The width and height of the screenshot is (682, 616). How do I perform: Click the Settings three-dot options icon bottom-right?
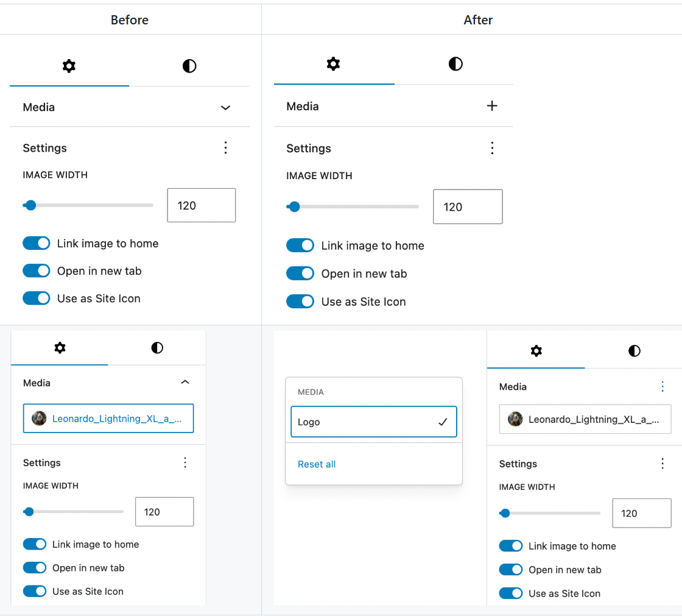[x=663, y=463]
